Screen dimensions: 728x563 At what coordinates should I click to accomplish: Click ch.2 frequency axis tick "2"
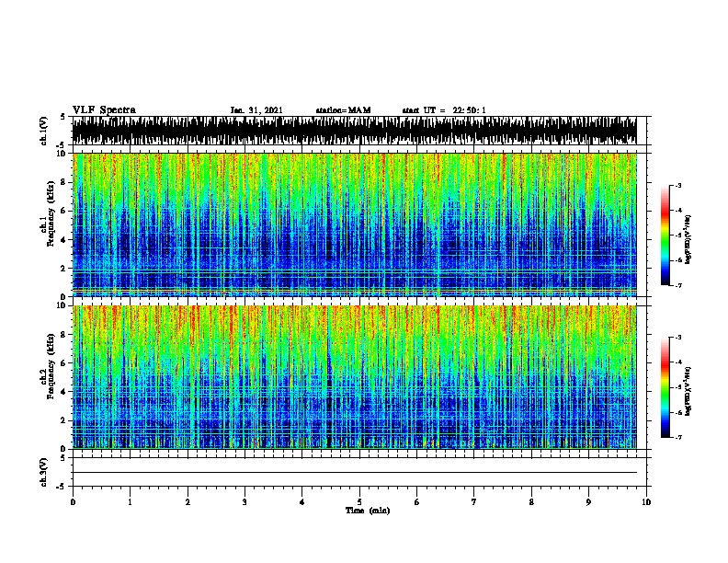pyautogui.click(x=63, y=420)
